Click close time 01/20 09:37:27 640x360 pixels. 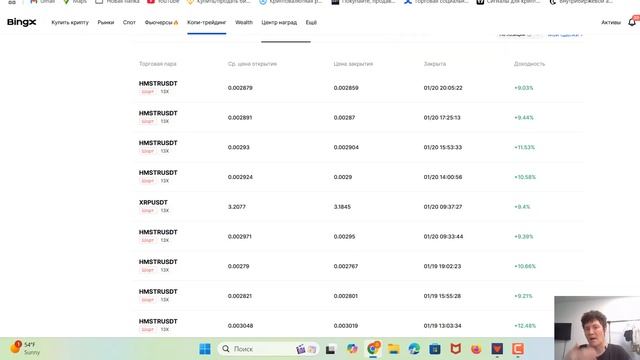(443, 207)
